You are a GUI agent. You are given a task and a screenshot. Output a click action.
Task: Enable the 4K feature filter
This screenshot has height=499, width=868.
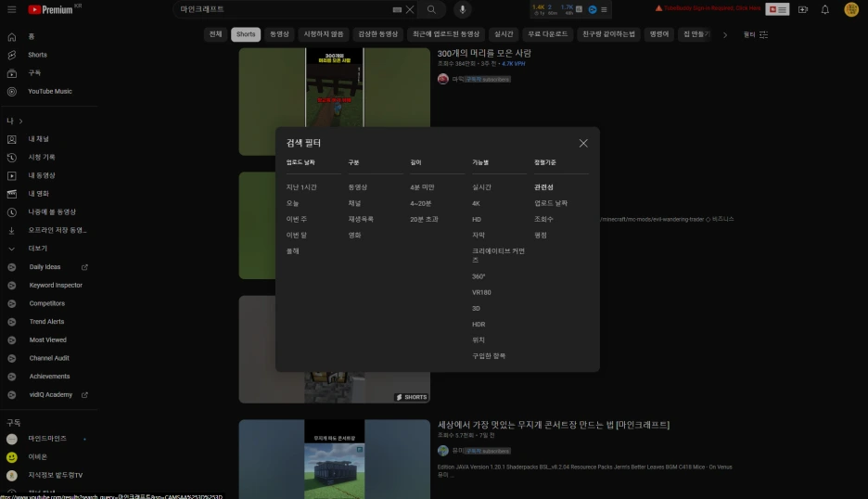click(x=476, y=203)
